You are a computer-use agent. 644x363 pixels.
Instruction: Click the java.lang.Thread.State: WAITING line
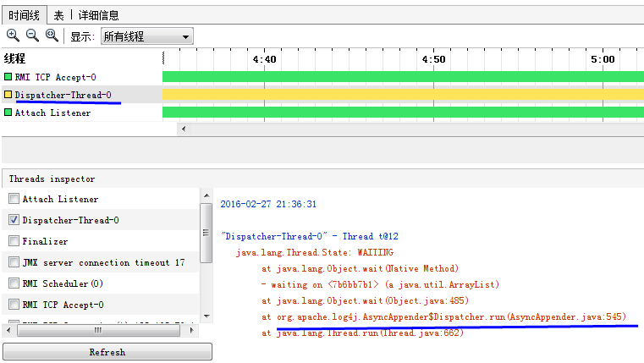coord(315,252)
